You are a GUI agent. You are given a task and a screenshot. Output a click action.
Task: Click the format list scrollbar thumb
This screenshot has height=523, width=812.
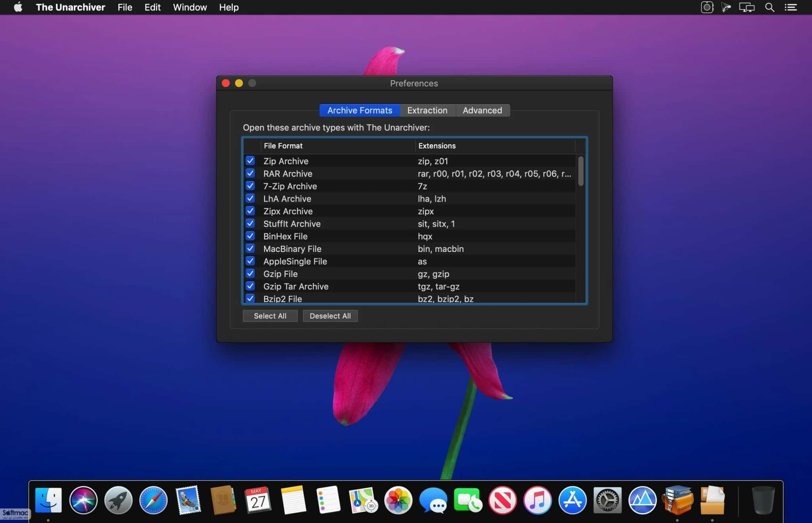click(580, 171)
